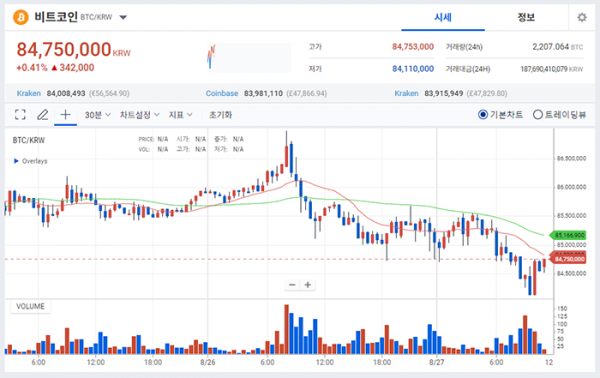
Task: Click the 8/26 date marker on time axis
Action: [x=208, y=362]
